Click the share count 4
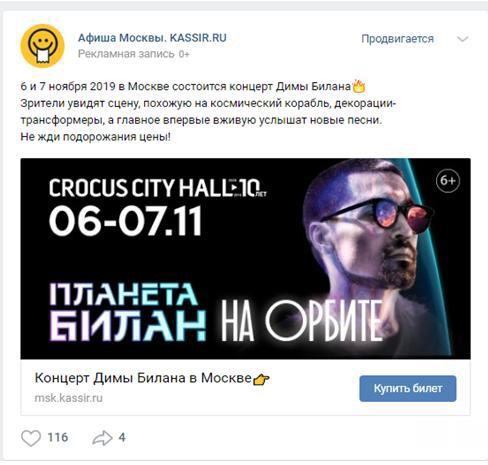Image resolution: width=488 pixels, height=465 pixels. coord(122,437)
